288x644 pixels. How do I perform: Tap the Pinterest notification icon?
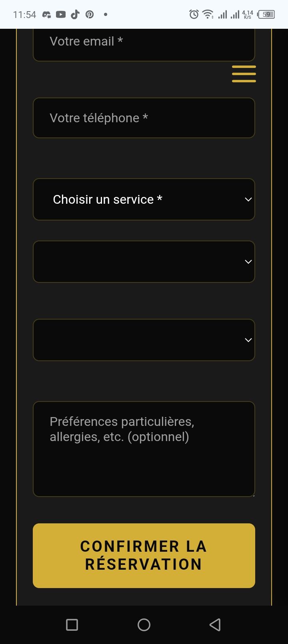[90, 15]
